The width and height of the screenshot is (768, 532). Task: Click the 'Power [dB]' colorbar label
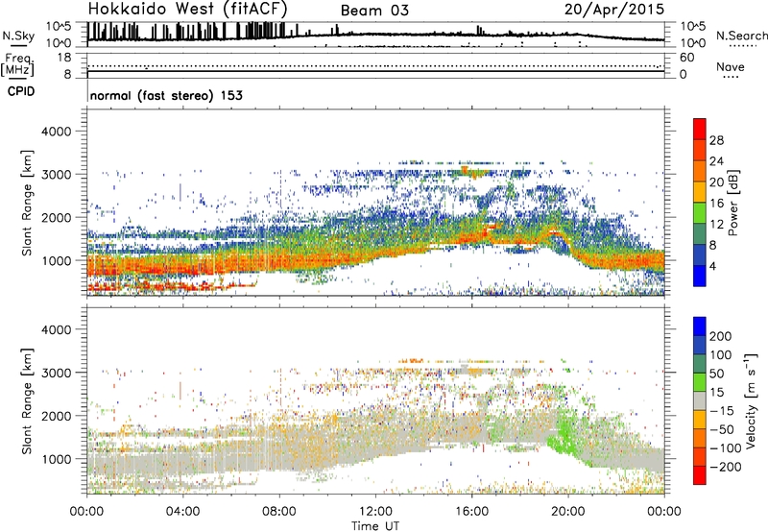click(x=732, y=203)
